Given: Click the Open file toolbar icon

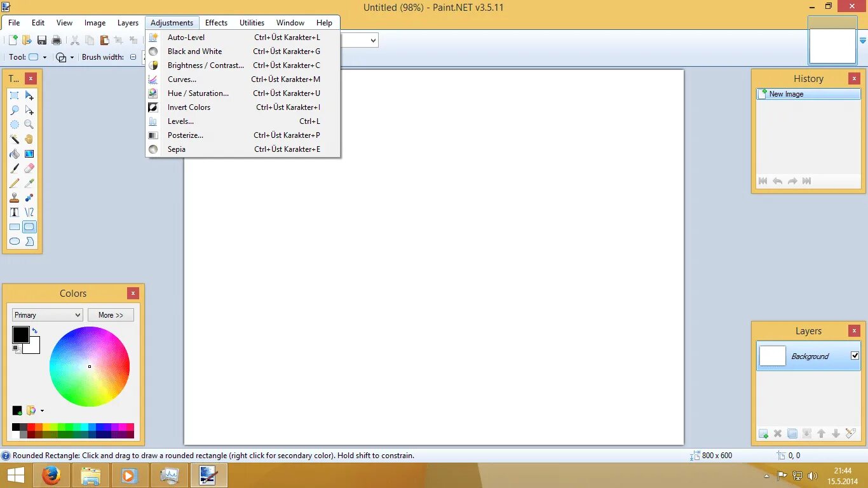Looking at the screenshot, I should [x=27, y=40].
